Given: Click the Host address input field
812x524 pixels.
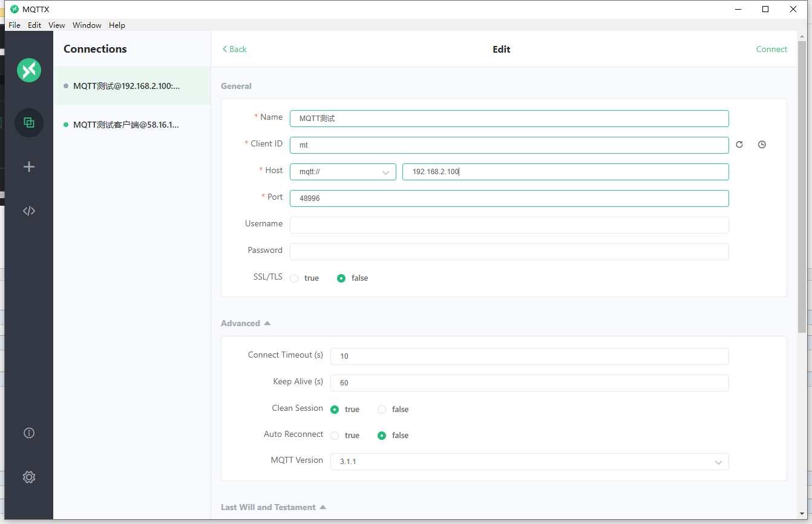Looking at the screenshot, I should coord(566,172).
